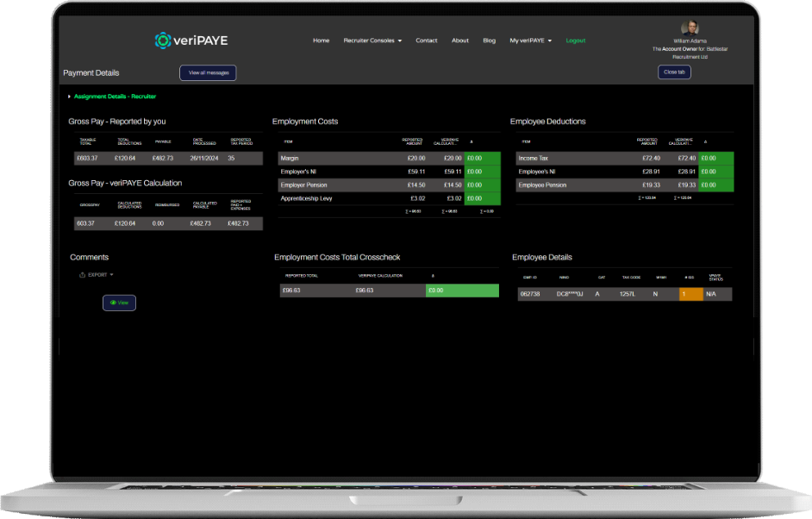Image resolution: width=812 pixels, height=519 pixels.
Task: Navigate to the About page
Action: click(460, 41)
